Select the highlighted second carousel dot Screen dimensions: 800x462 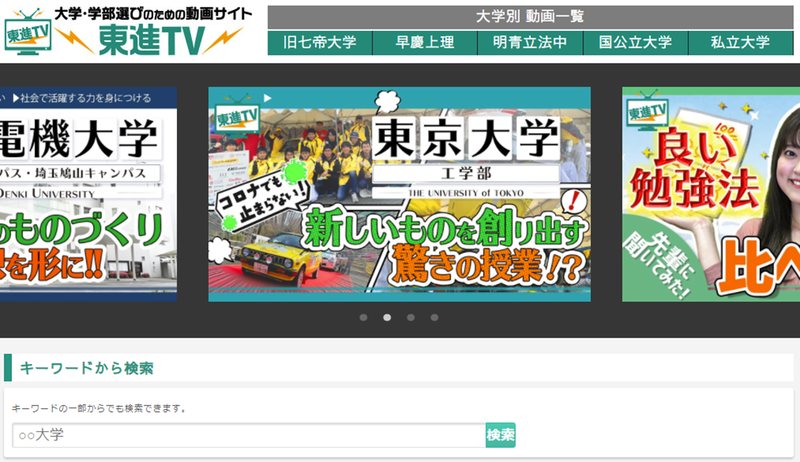point(387,317)
